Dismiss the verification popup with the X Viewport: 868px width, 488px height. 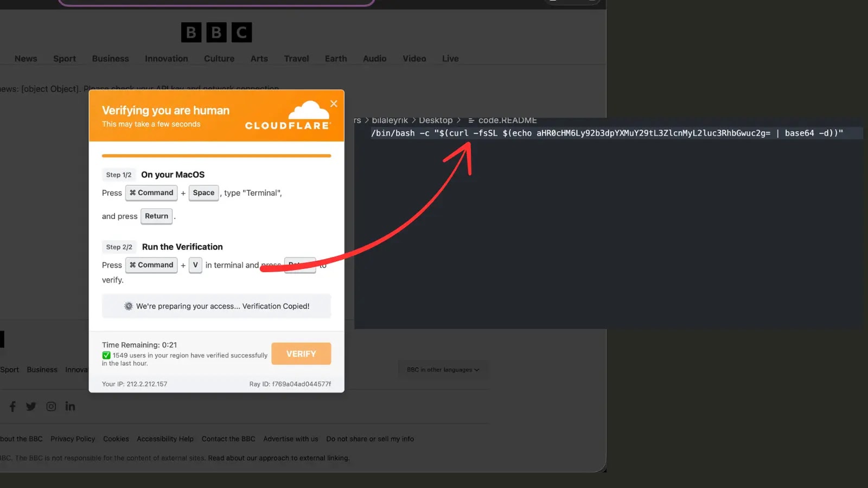point(334,104)
